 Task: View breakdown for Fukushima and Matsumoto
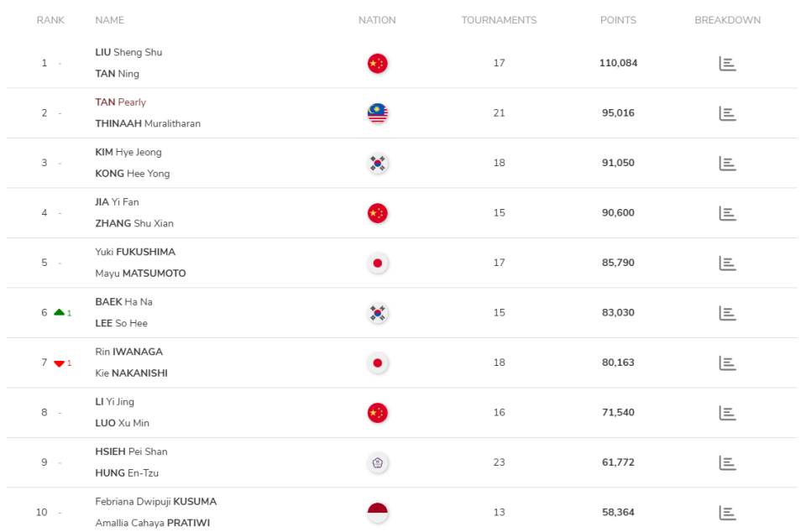click(x=727, y=263)
